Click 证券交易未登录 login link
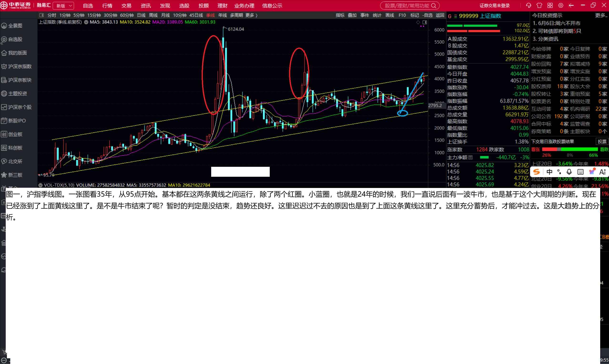 [x=495, y=6]
